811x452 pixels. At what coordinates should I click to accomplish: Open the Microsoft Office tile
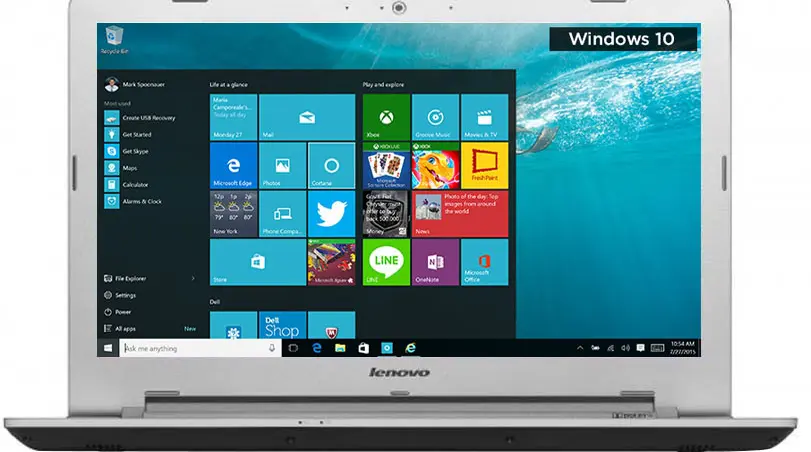coord(485,262)
